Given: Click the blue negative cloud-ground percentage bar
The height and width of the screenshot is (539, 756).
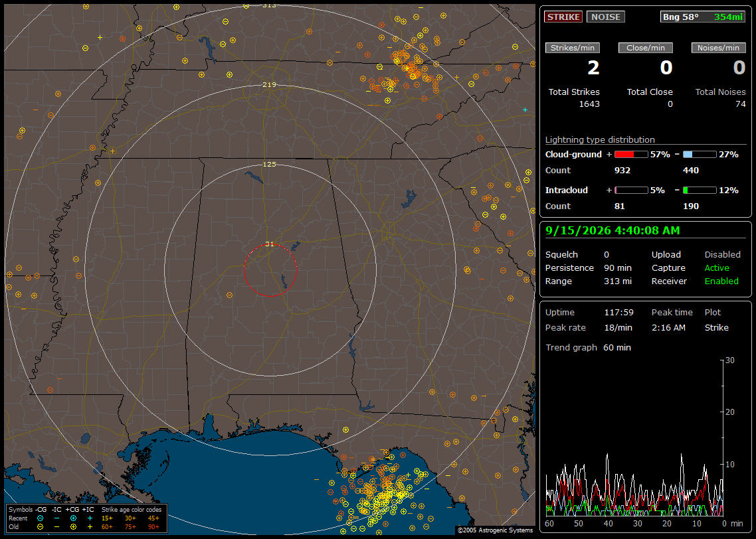Looking at the screenshot, I should pyautogui.click(x=700, y=155).
